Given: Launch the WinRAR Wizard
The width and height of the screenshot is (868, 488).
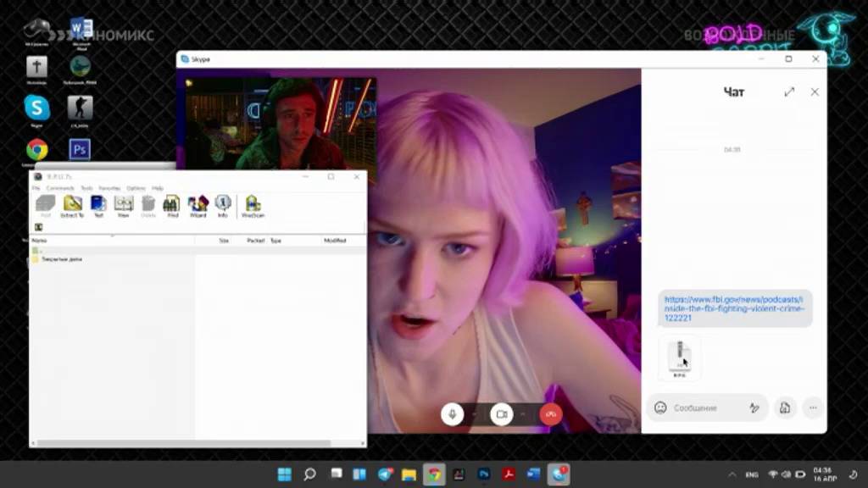Looking at the screenshot, I should point(198,207).
